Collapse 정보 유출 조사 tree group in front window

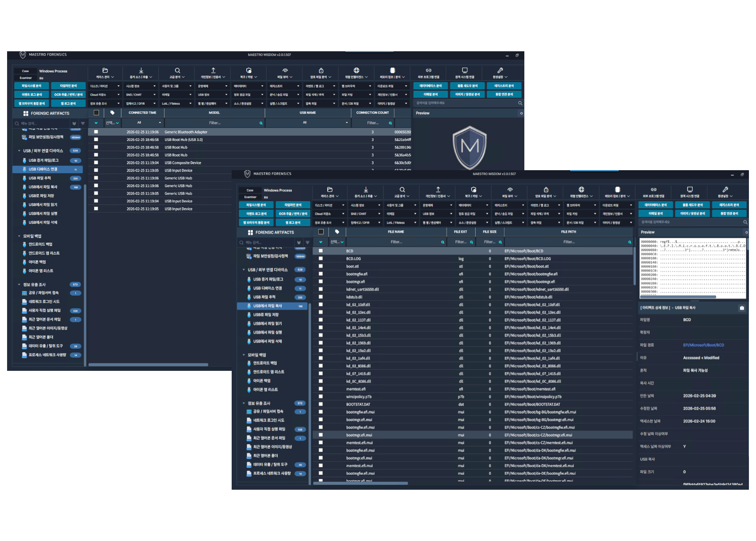[244, 403]
